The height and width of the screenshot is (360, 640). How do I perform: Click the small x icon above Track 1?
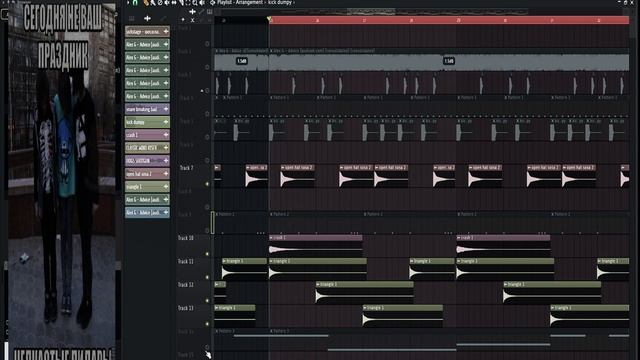click(x=192, y=20)
